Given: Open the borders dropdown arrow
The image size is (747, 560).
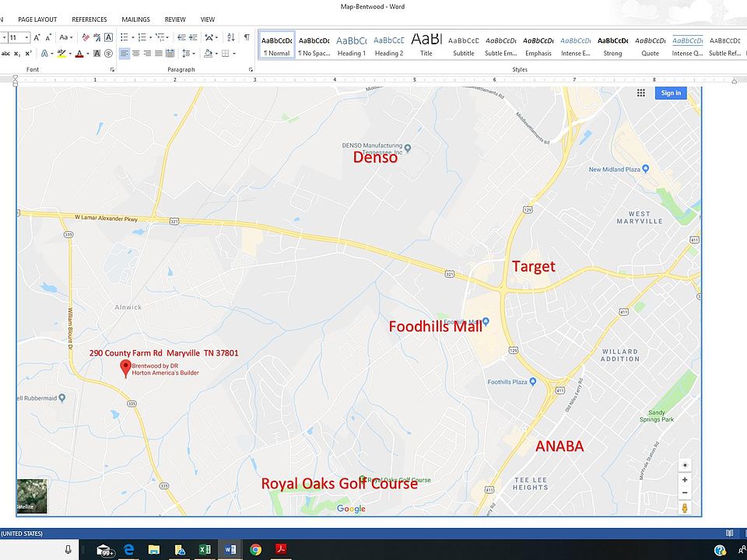Looking at the screenshot, I should pos(234,54).
